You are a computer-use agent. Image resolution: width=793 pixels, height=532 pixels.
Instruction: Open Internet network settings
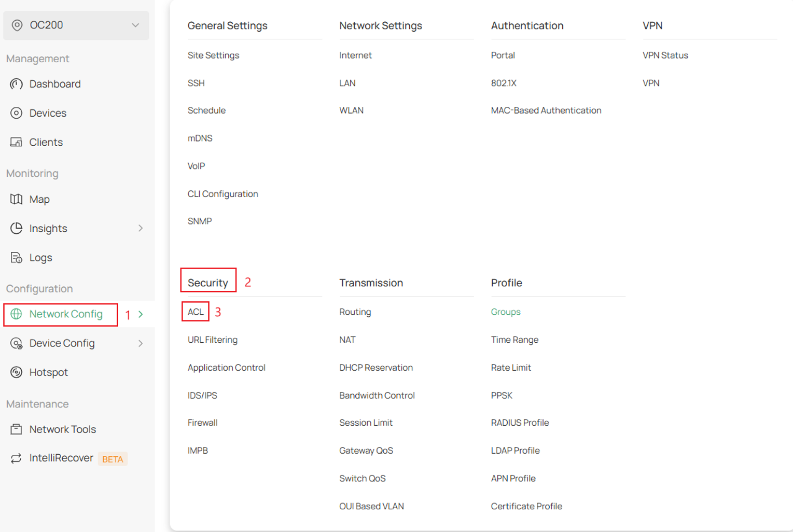click(355, 55)
